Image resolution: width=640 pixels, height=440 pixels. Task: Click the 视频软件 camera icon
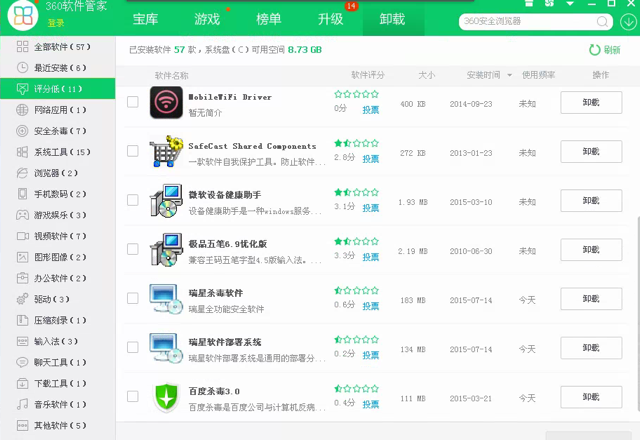[22, 236]
